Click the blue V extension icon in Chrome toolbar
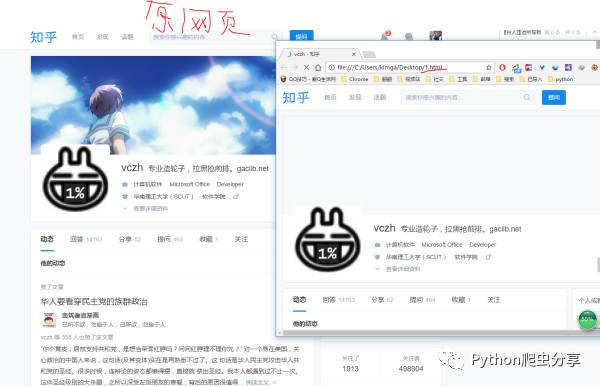Image resolution: width=600 pixels, height=387 pixels. click(x=542, y=68)
